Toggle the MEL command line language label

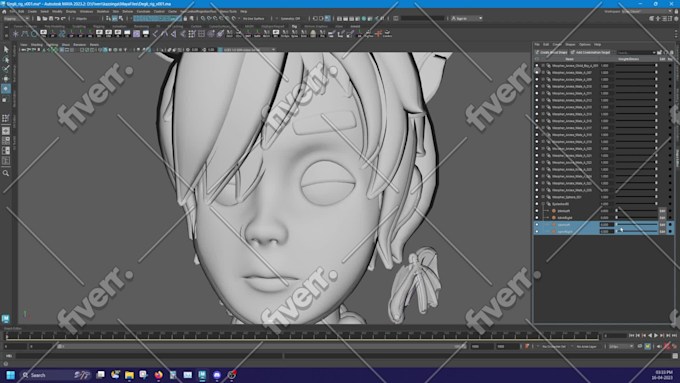click(x=9, y=356)
